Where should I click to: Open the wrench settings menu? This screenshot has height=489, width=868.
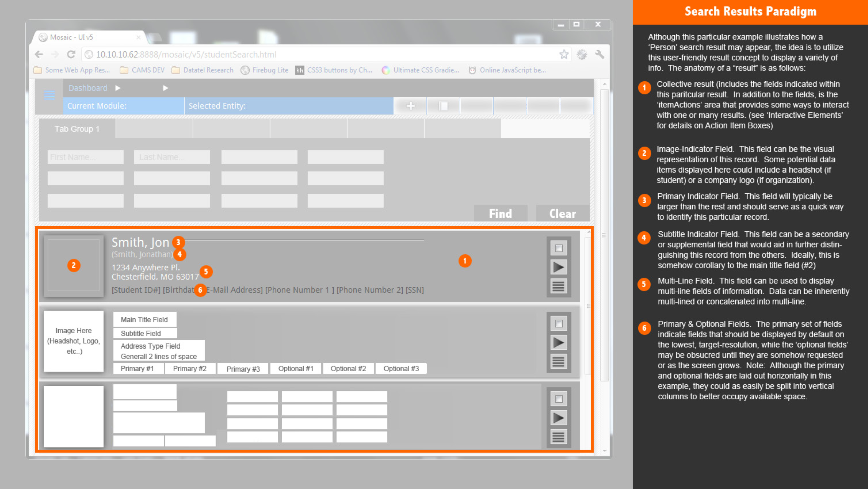600,54
